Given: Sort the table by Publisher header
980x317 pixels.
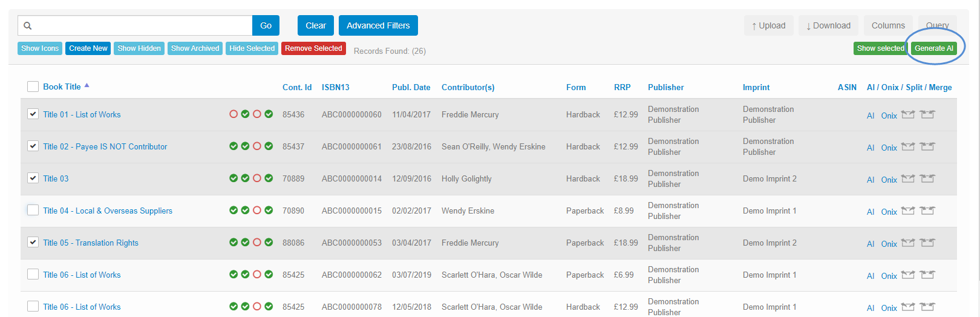Looking at the screenshot, I should click(665, 87).
